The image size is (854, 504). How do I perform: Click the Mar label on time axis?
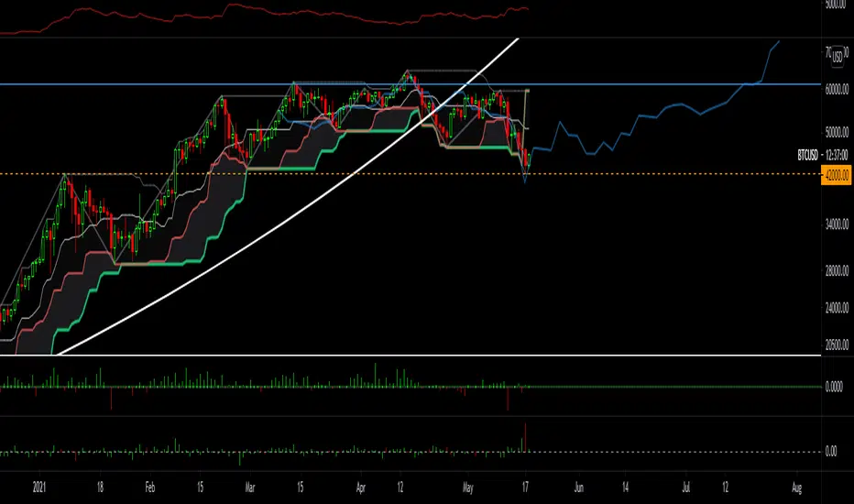250,488
